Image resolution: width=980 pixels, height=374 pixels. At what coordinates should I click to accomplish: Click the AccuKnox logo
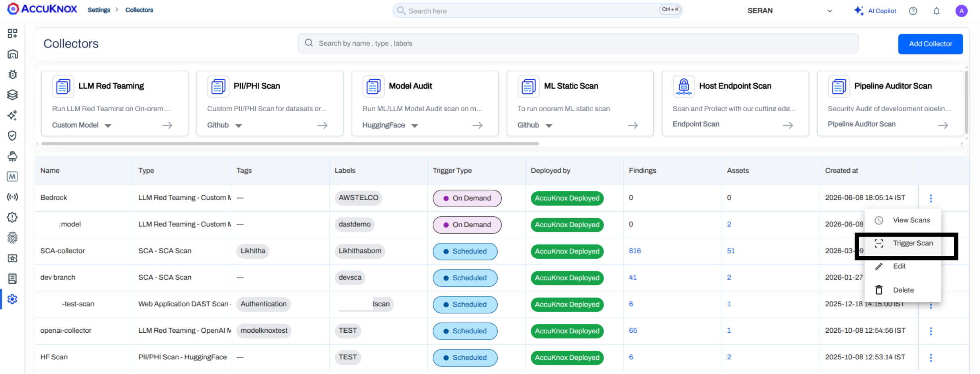pyautogui.click(x=42, y=9)
